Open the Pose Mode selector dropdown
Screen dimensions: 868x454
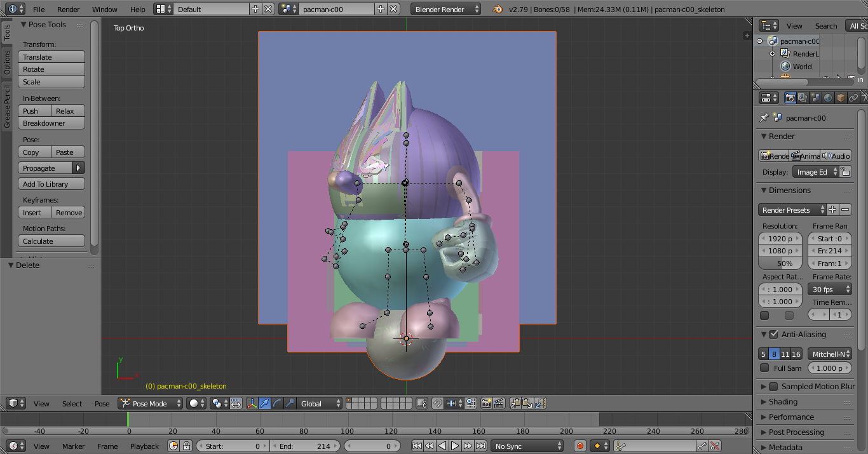point(150,403)
